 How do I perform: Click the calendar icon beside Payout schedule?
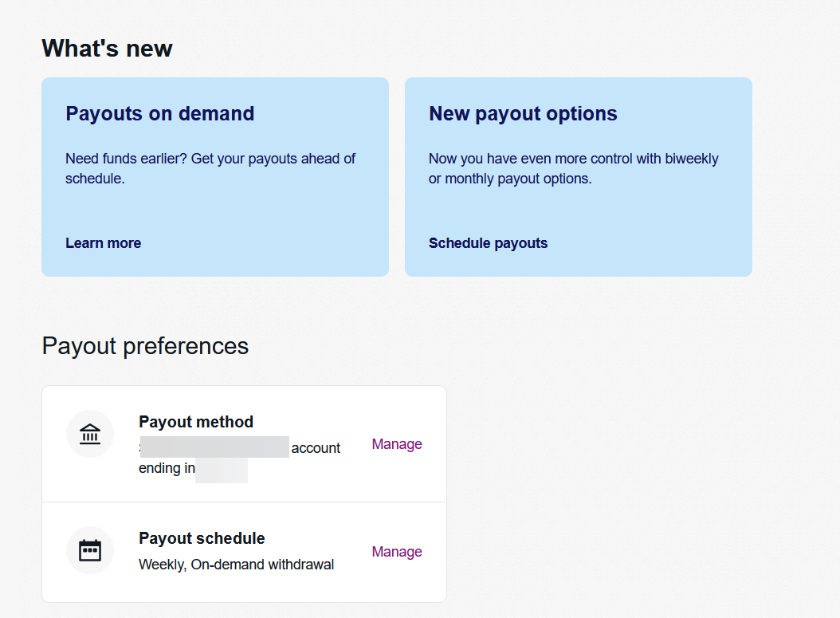coord(90,550)
